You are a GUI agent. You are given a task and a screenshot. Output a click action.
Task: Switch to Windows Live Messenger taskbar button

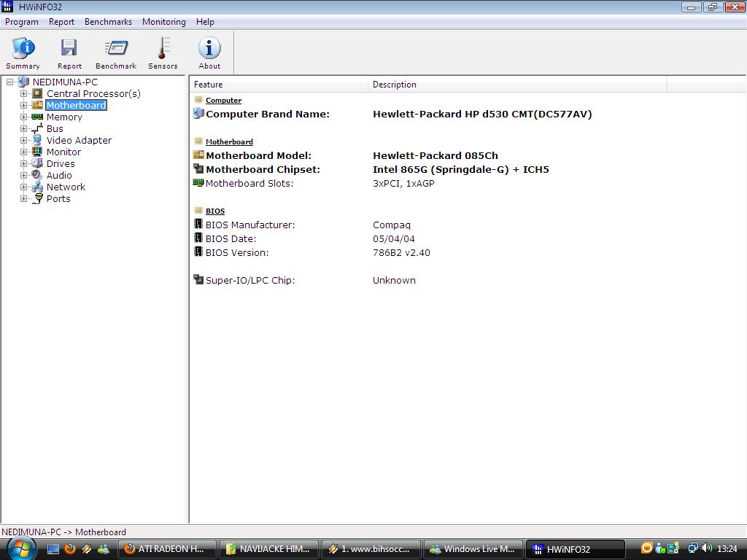click(474, 549)
